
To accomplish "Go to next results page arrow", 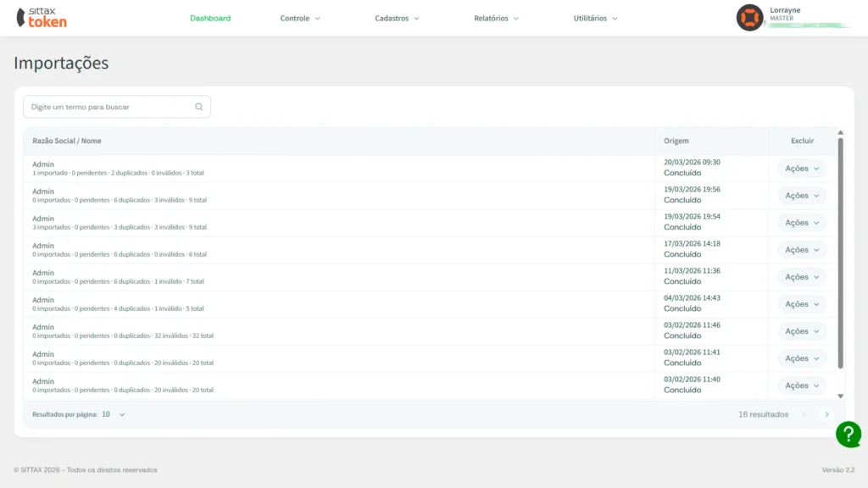I will coord(827,414).
